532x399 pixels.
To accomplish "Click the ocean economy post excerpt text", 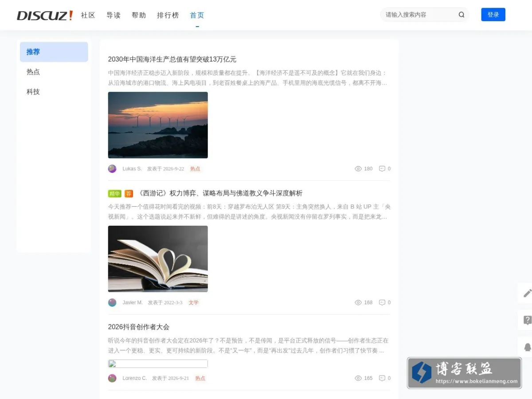I will click(249, 78).
